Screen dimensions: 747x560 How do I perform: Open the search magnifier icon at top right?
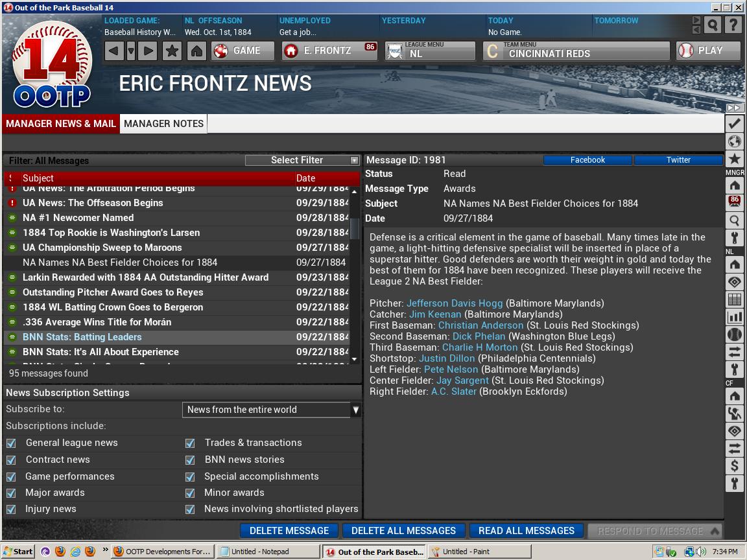point(713,25)
